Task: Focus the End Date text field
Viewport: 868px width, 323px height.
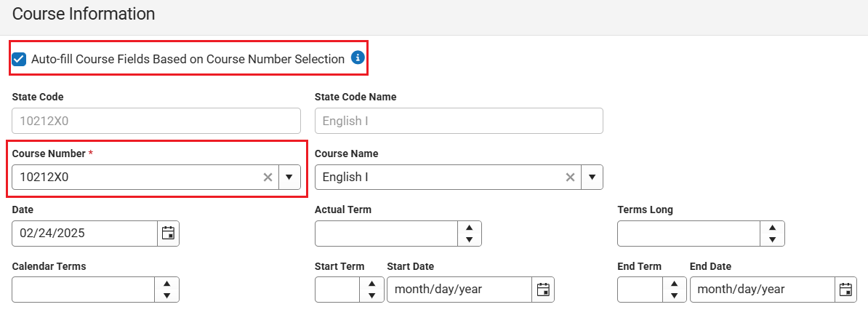Action: pyautogui.click(x=762, y=290)
